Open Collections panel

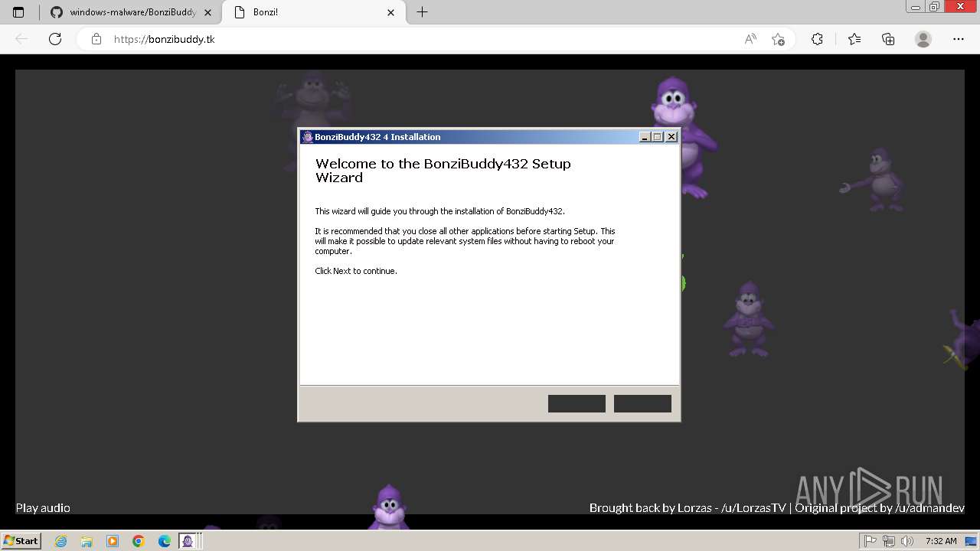(x=888, y=39)
